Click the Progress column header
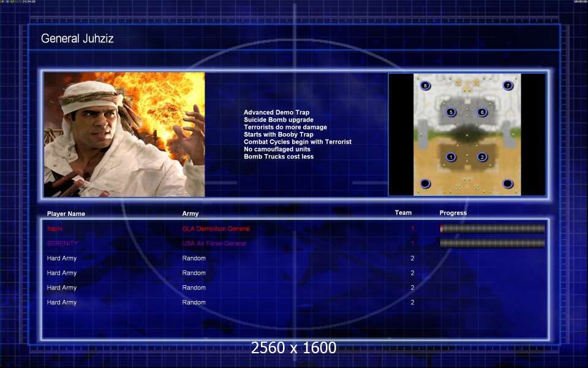 (x=453, y=213)
